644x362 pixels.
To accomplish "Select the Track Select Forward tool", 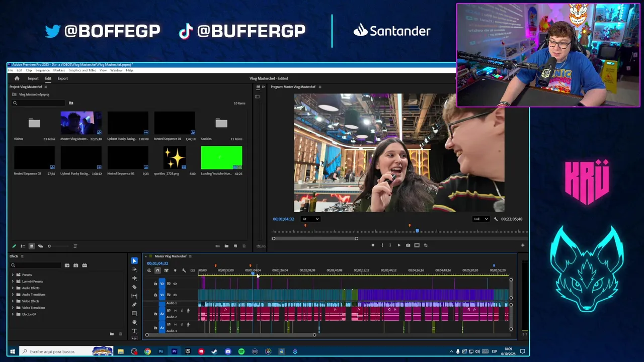I will 134,269.
